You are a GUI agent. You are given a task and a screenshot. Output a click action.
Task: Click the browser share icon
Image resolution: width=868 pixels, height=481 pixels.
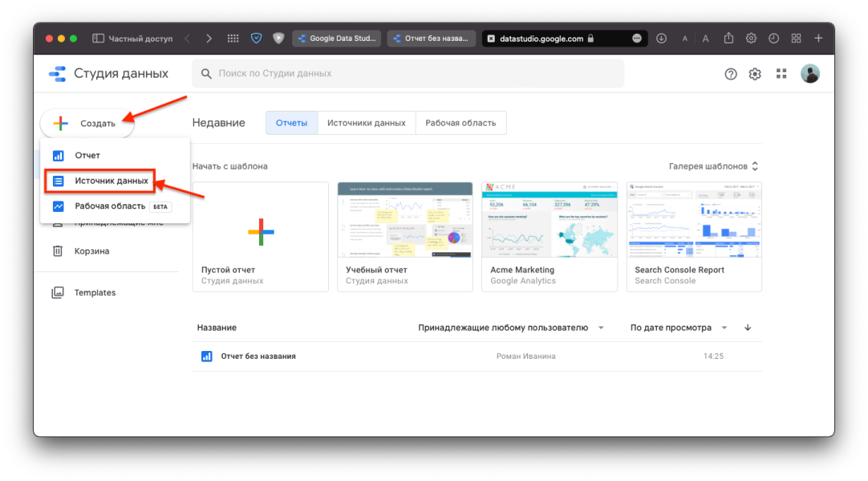tap(728, 38)
